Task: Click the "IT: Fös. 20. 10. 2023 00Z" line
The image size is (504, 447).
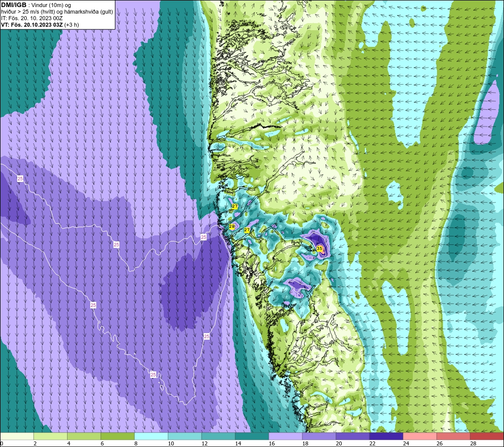Action: click(x=32, y=18)
